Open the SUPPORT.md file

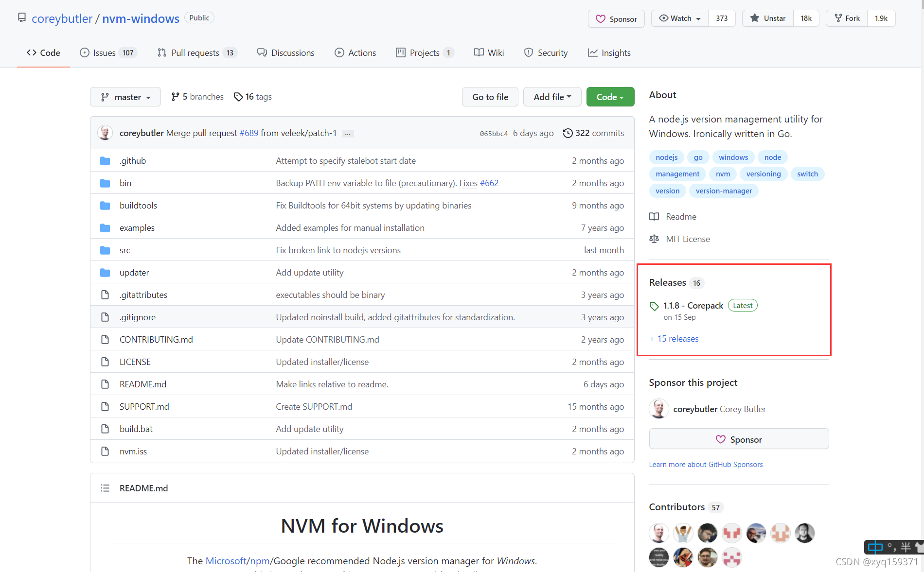tap(144, 407)
